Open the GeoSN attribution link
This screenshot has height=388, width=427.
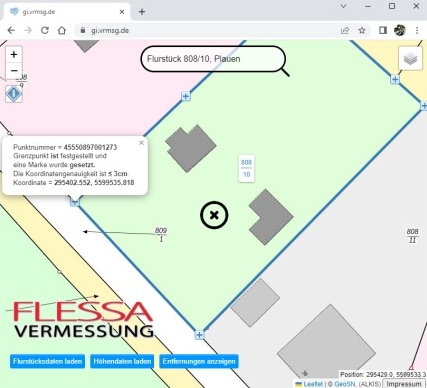point(345,384)
